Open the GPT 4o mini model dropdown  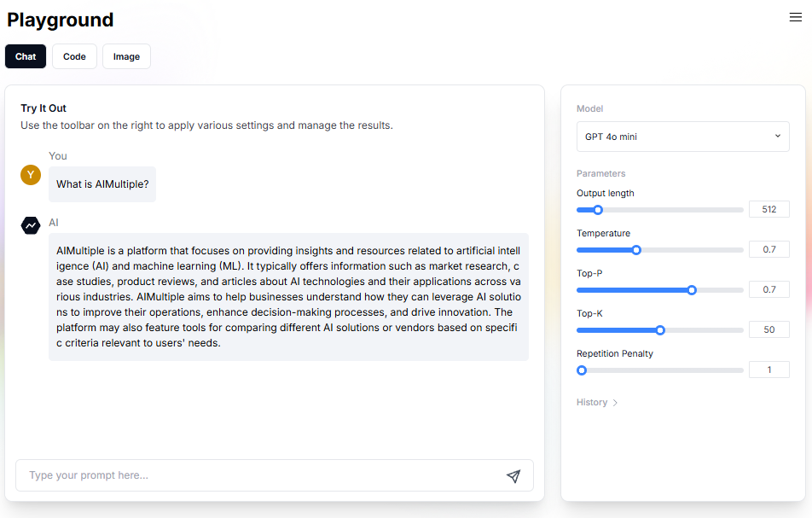click(x=682, y=137)
